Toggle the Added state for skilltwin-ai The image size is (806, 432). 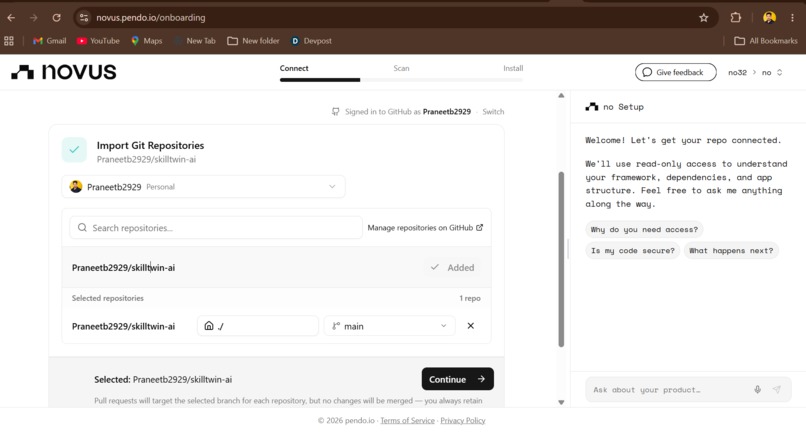pyautogui.click(x=453, y=267)
